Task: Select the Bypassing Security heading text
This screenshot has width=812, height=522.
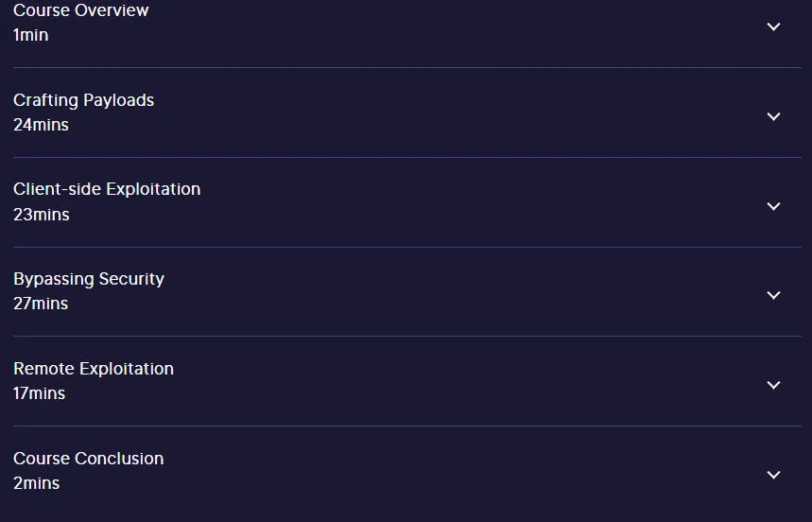Action: [89, 279]
